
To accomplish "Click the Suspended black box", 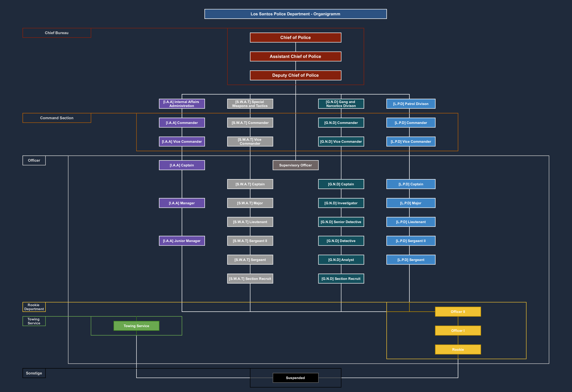I will (295, 378).
